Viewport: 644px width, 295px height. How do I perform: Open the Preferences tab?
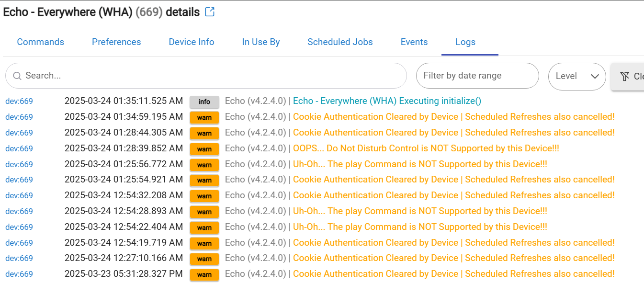(116, 42)
